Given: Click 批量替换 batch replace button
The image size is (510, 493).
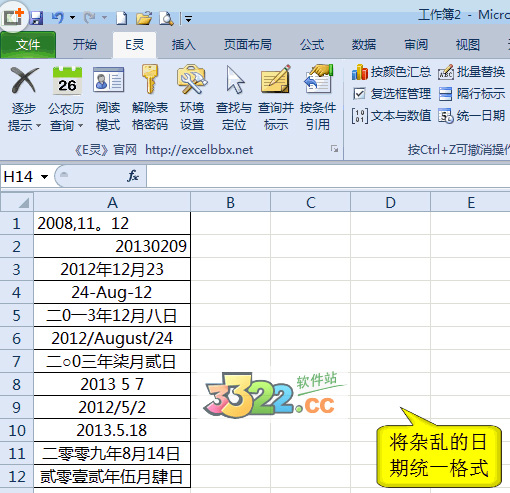Looking at the screenshot, I should coord(471,72).
